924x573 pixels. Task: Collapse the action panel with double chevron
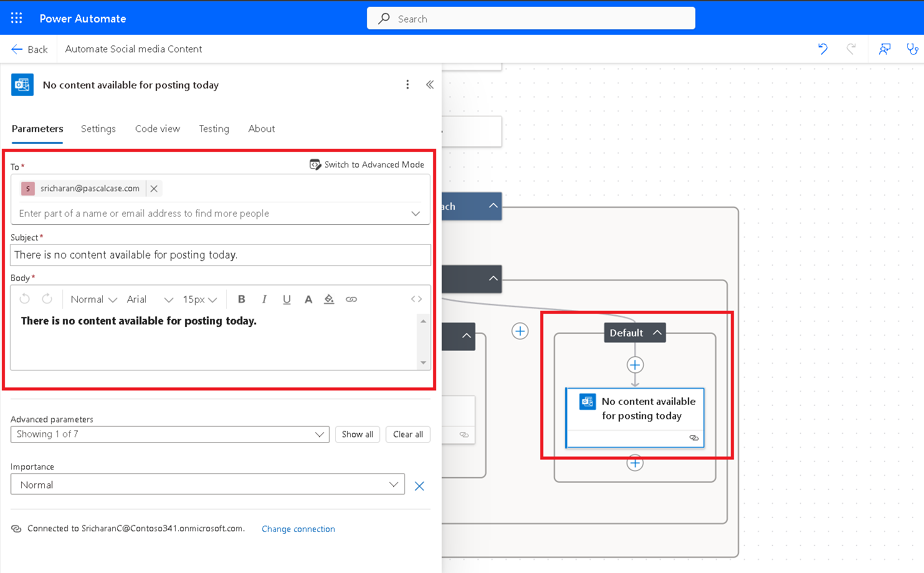[x=429, y=85]
